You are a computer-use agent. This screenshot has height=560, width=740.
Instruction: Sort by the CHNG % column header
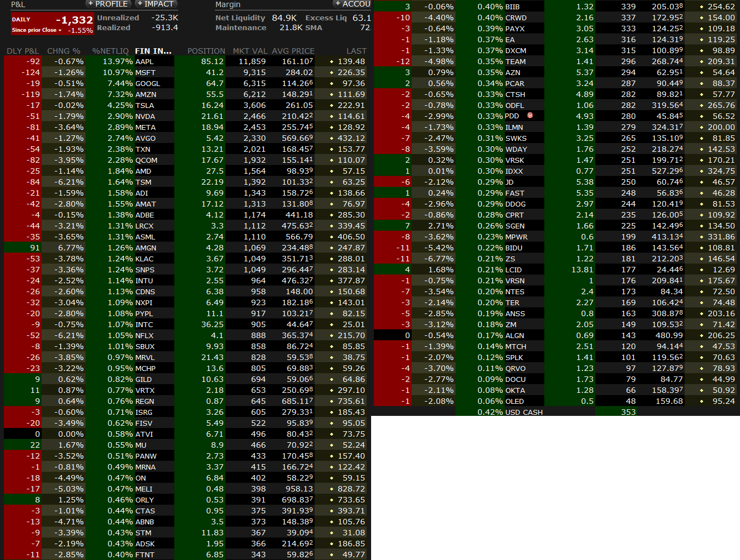[x=64, y=51]
